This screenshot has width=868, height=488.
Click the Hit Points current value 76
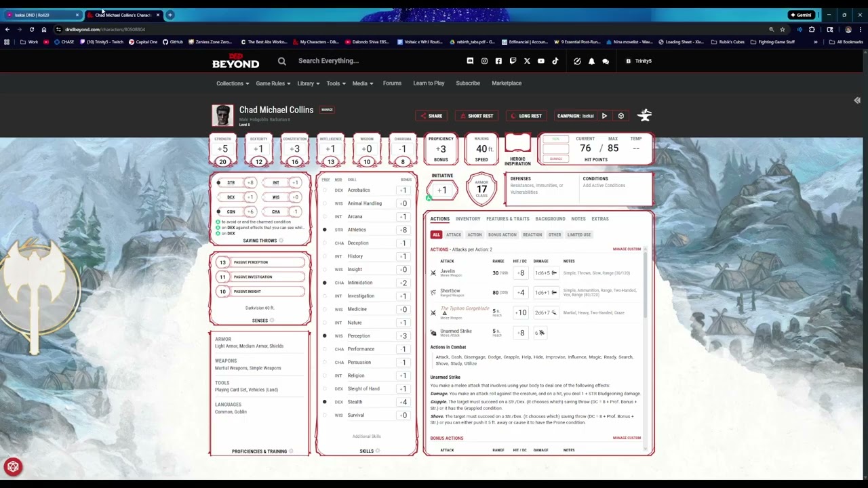point(585,148)
